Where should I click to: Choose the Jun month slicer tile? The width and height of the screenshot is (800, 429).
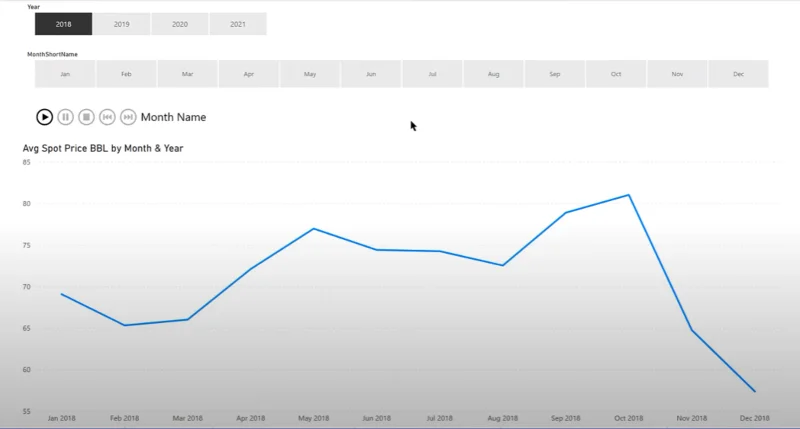[x=371, y=74]
